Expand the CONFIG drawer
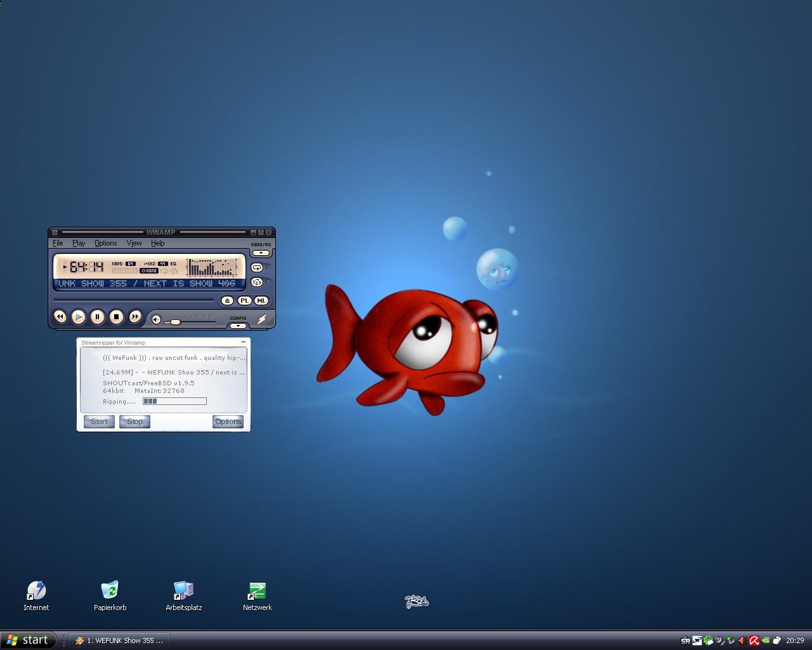This screenshot has height=650, width=812. [x=238, y=326]
